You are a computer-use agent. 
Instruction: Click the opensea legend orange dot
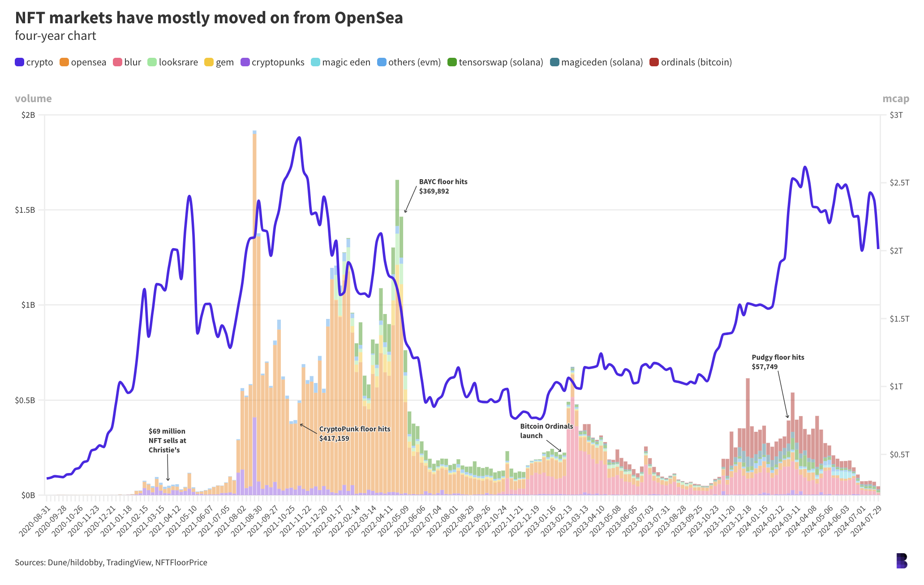64,62
